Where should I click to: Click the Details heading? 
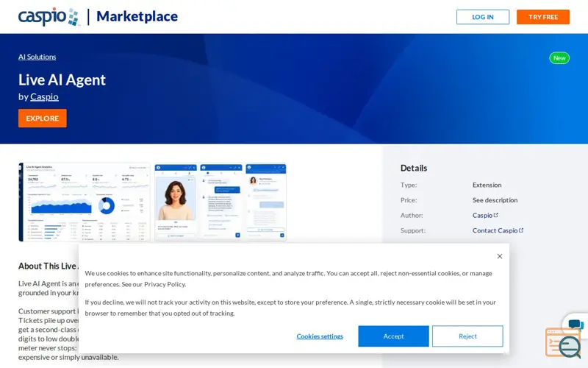tap(414, 169)
